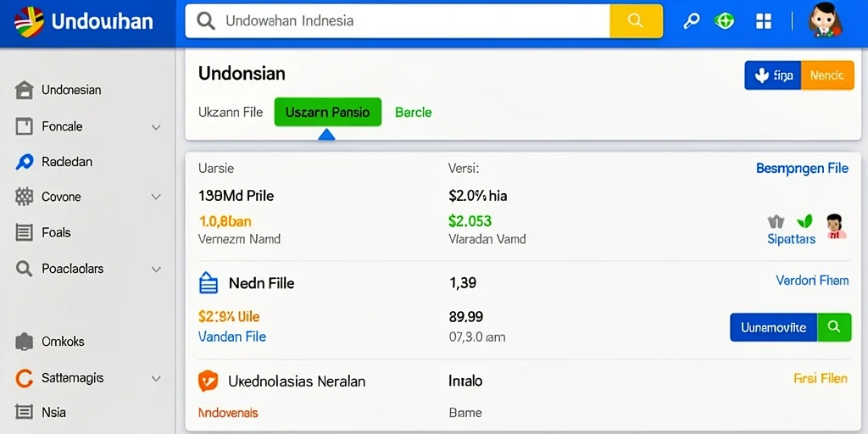Image resolution: width=868 pixels, height=434 pixels.
Task: Click the 89.99 value
Action: (465, 317)
